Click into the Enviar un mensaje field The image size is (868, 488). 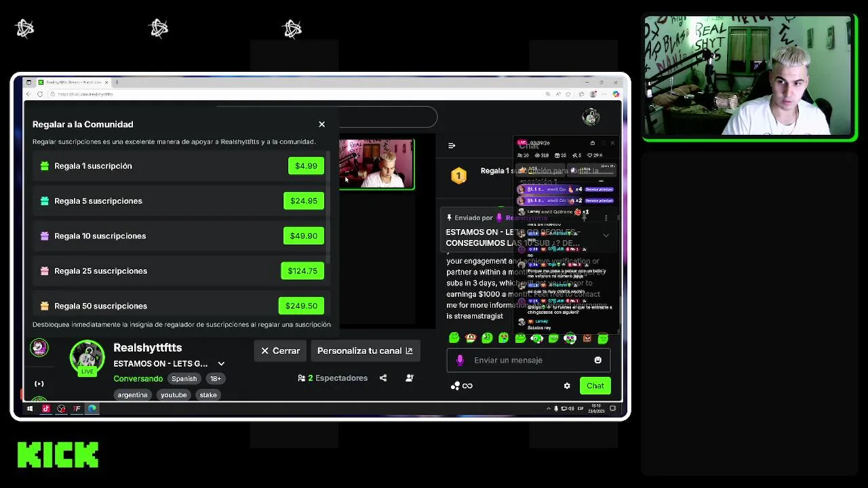pos(528,360)
